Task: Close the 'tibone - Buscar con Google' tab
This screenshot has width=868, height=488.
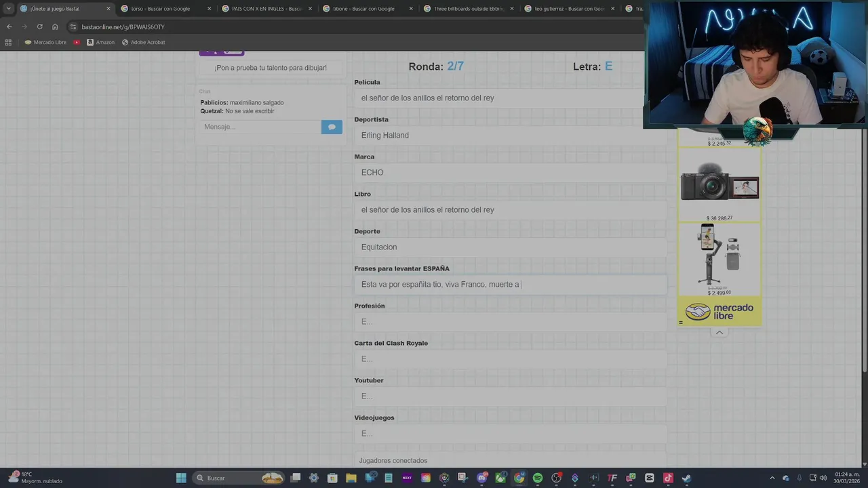Action: pyautogui.click(x=411, y=9)
